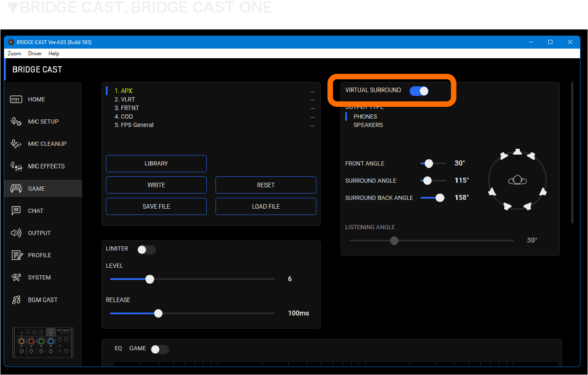The width and height of the screenshot is (588, 375).
Task: Click the 115° surround angle value
Action: coord(462,180)
